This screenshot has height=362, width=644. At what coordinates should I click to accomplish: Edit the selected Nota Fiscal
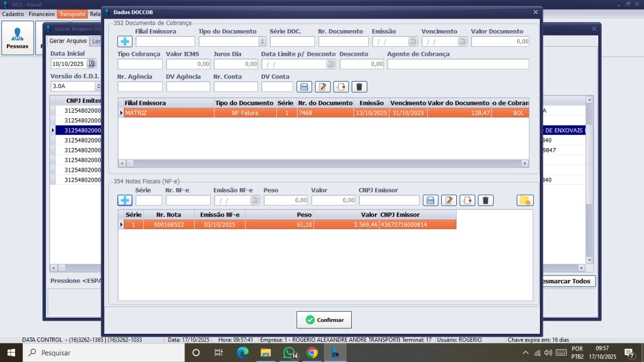(449, 200)
